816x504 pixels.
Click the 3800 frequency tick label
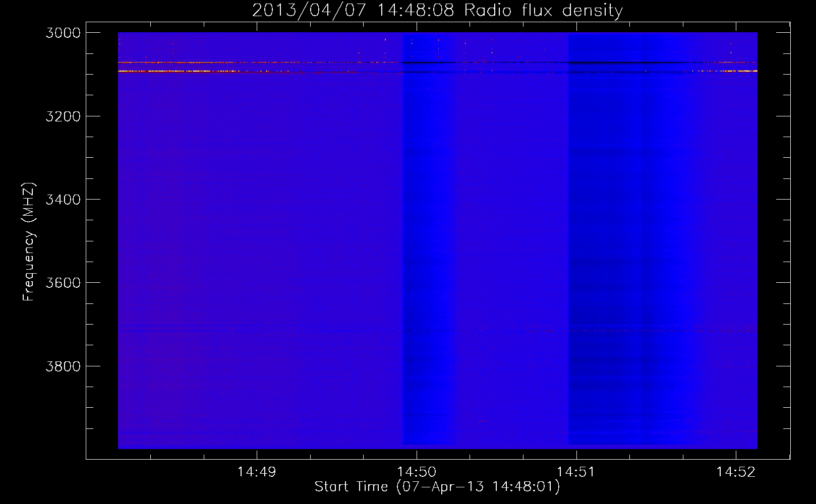tap(63, 366)
